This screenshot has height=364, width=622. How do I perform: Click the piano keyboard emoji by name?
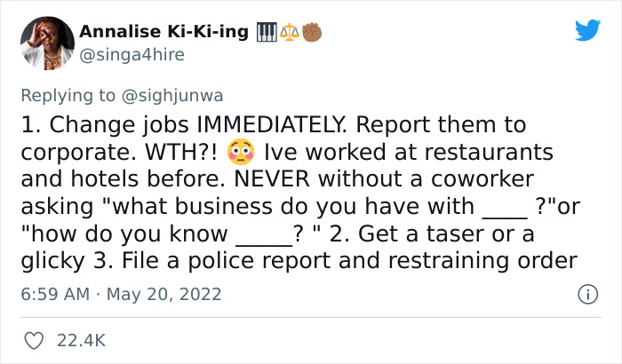coord(267,32)
